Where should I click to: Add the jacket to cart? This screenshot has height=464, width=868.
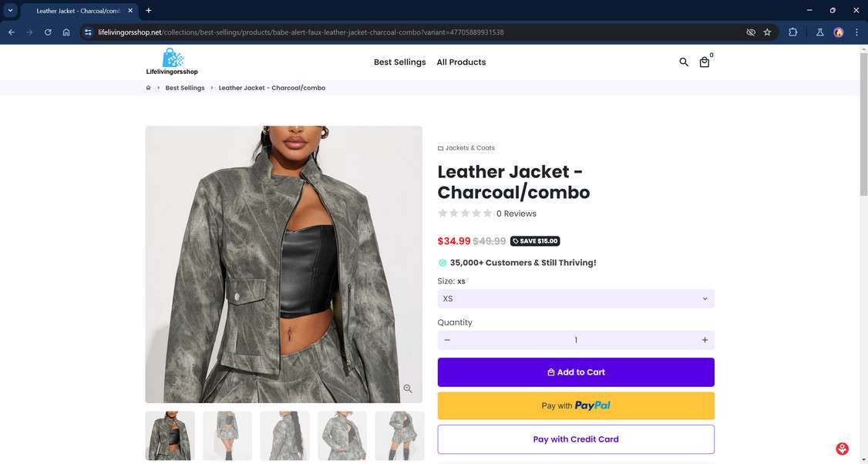tap(575, 372)
